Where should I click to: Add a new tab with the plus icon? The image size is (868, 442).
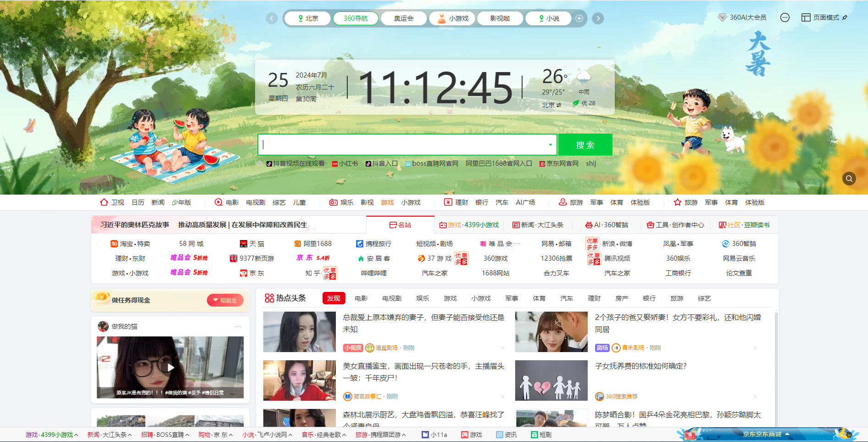pos(579,18)
